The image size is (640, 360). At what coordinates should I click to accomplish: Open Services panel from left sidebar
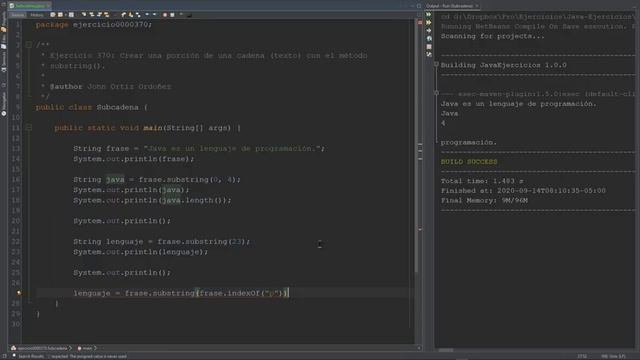pyautogui.click(x=4, y=62)
